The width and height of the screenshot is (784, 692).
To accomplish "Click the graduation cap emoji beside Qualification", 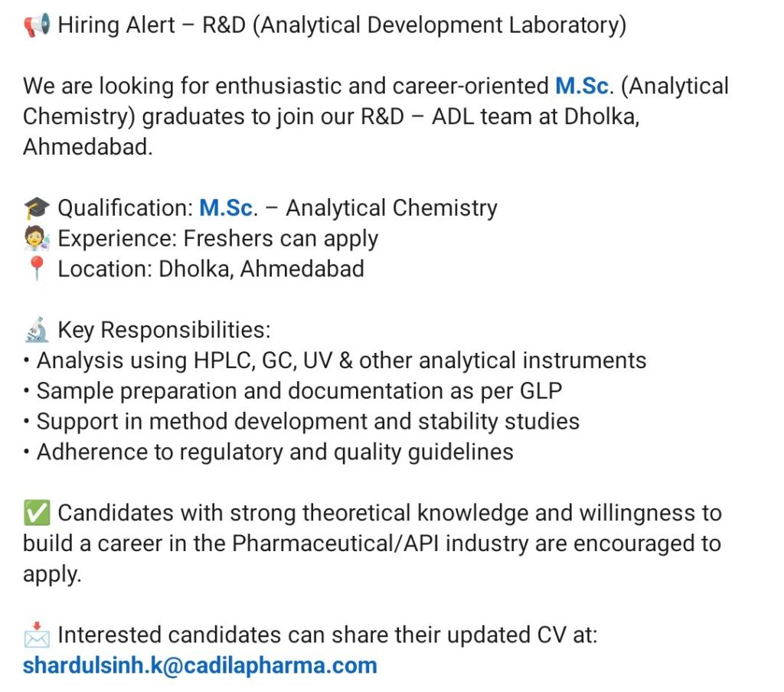I will coord(37,208).
